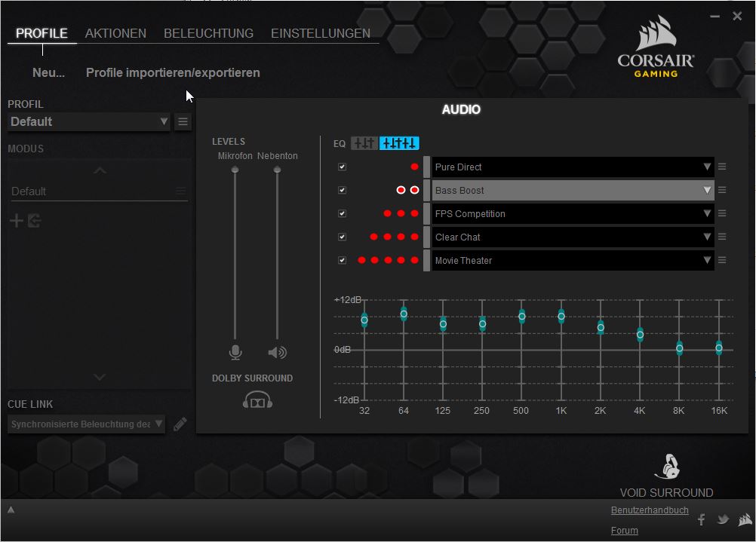The width and height of the screenshot is (756, 542).
Task: Switch to the 10-band EQ view icon
Action: tap(399, 143)
